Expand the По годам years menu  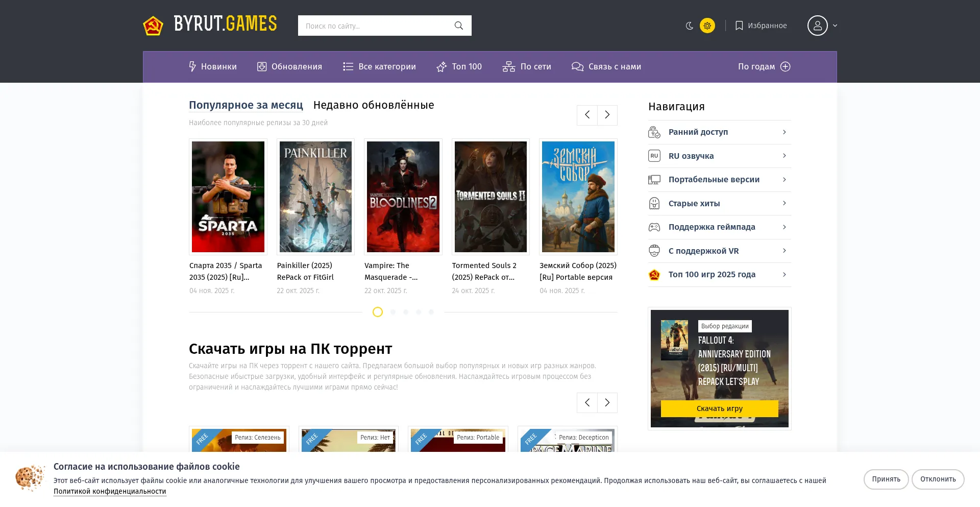(x=764, y=67)
